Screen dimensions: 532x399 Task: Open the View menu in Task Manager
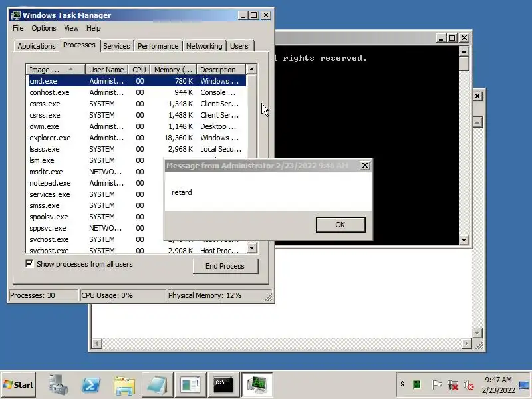[x=71, y=28]
